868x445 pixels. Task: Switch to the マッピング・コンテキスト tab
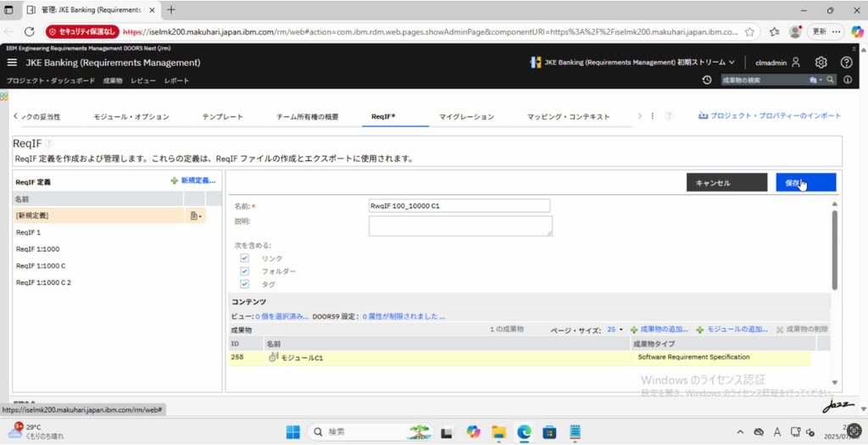click(568, 117)
